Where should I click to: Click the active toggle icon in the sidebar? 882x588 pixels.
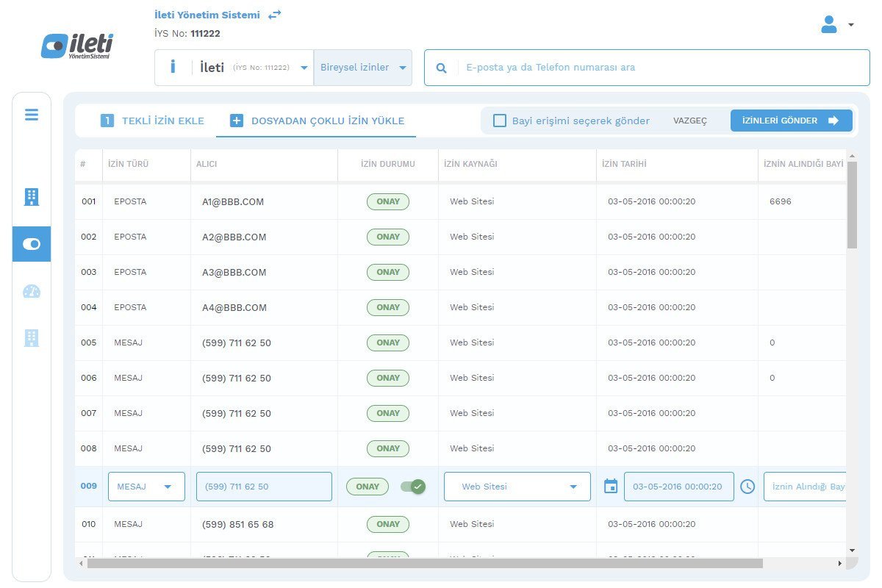(x=32, y=244)
